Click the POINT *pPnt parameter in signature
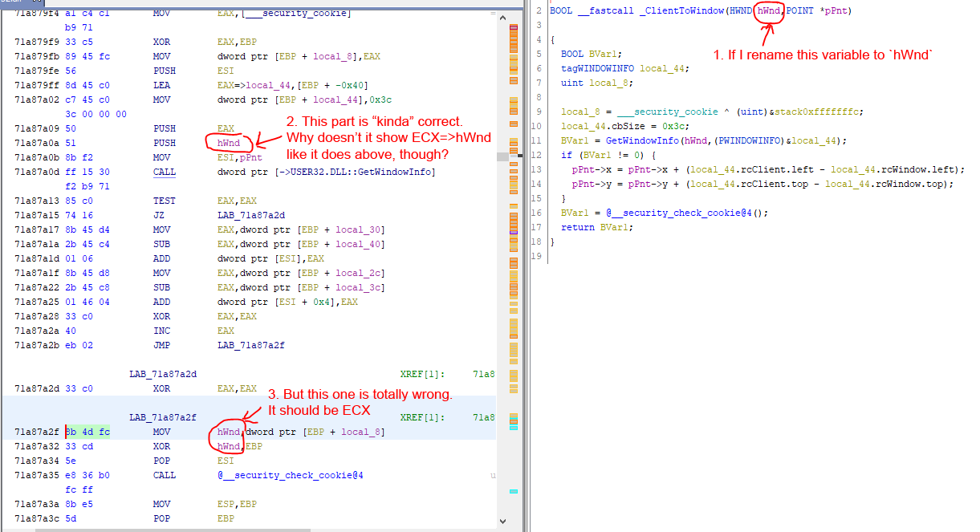The width and height of the screenshot is (980, 532). coord(819,10)
